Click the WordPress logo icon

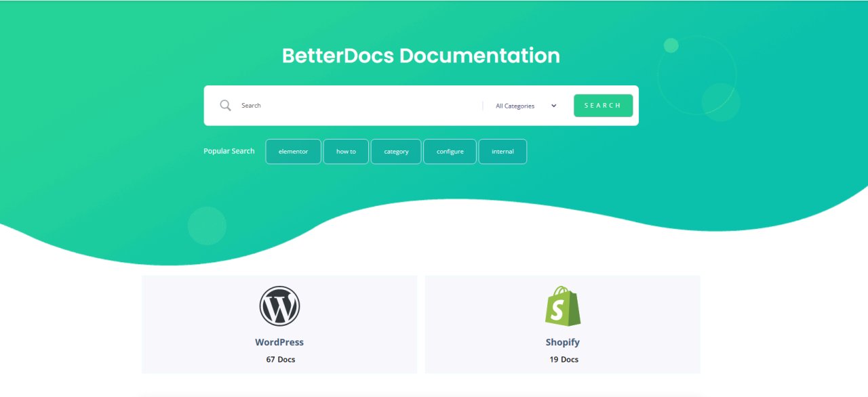[x=280, y=306]
